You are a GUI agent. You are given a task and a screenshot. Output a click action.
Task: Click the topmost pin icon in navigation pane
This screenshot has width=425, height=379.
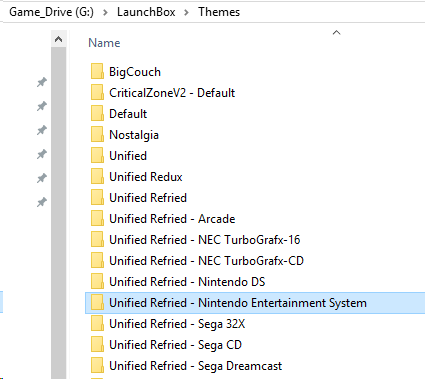click(x=42, y=82)
